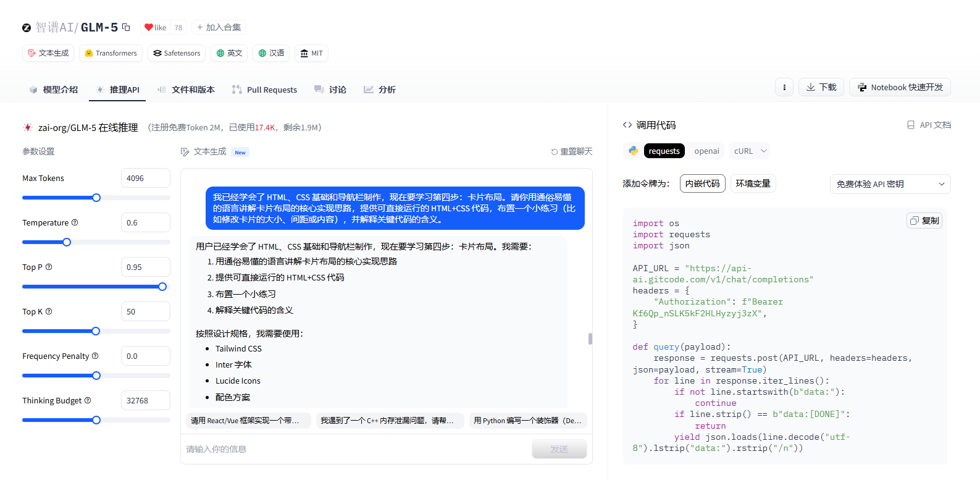Screen dimensions: 980x488
Task: Select the requests code tab
Action: 664,151
